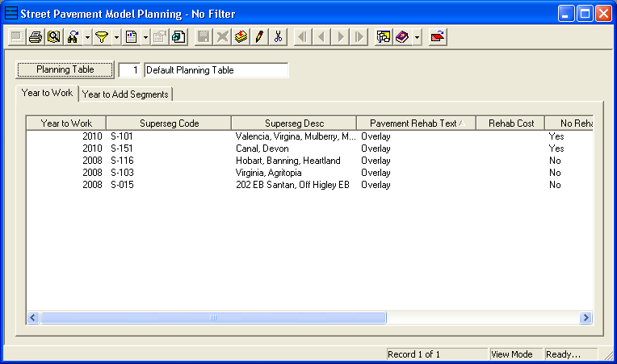Go to previous record arrow
The image size is (617, 364).
(321, 37)
